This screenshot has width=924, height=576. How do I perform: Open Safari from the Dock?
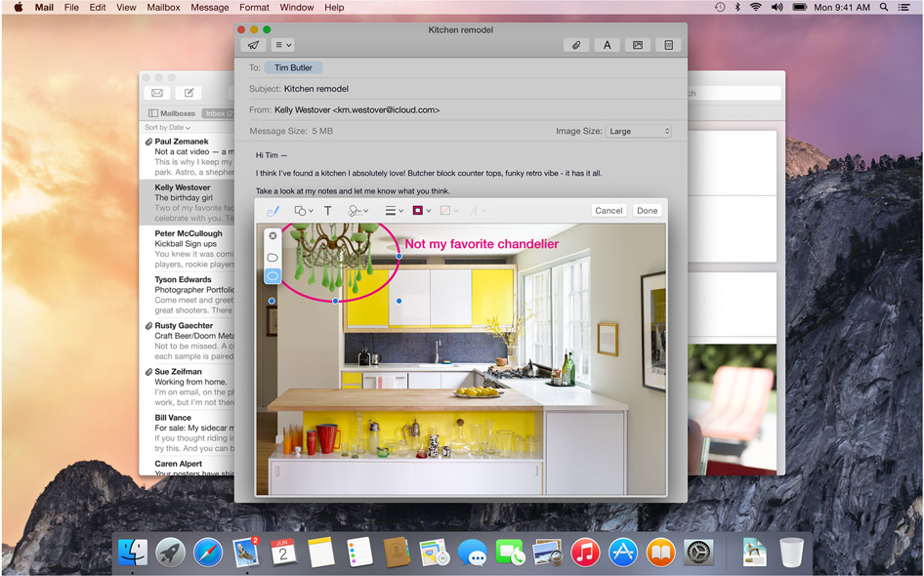[208, 553]
